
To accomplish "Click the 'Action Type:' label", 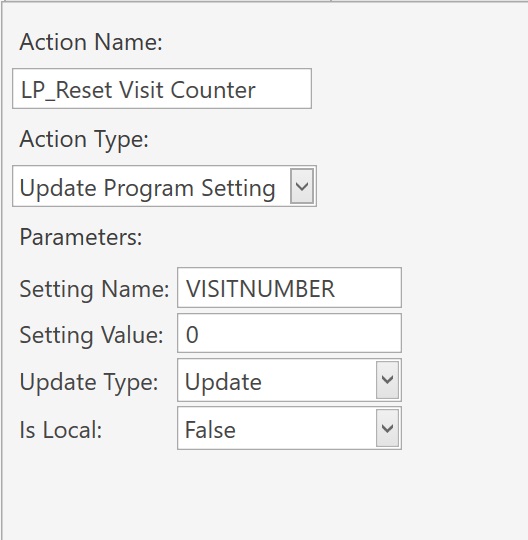I will [84, 140].
